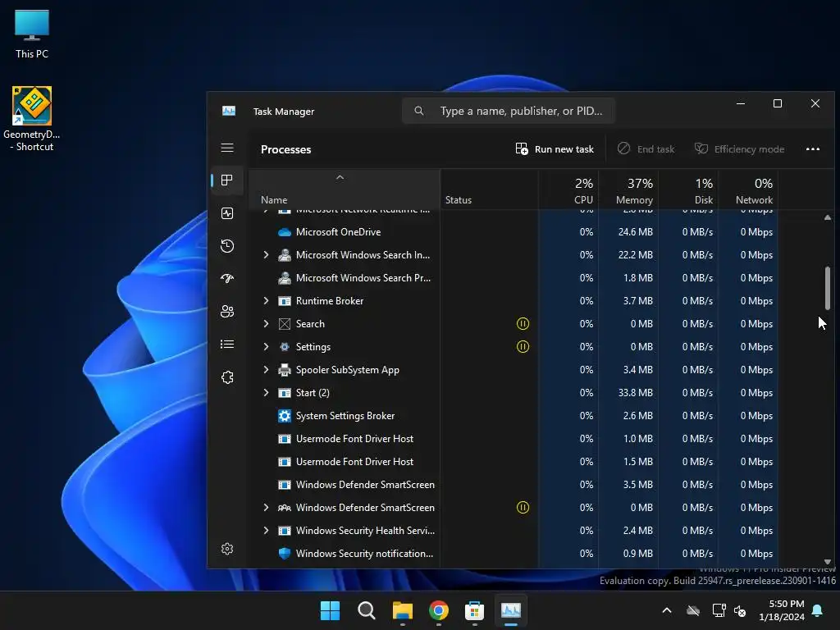Open Microsoft Store from the taskbar
The image size is (840, 630).
[475, 610]
